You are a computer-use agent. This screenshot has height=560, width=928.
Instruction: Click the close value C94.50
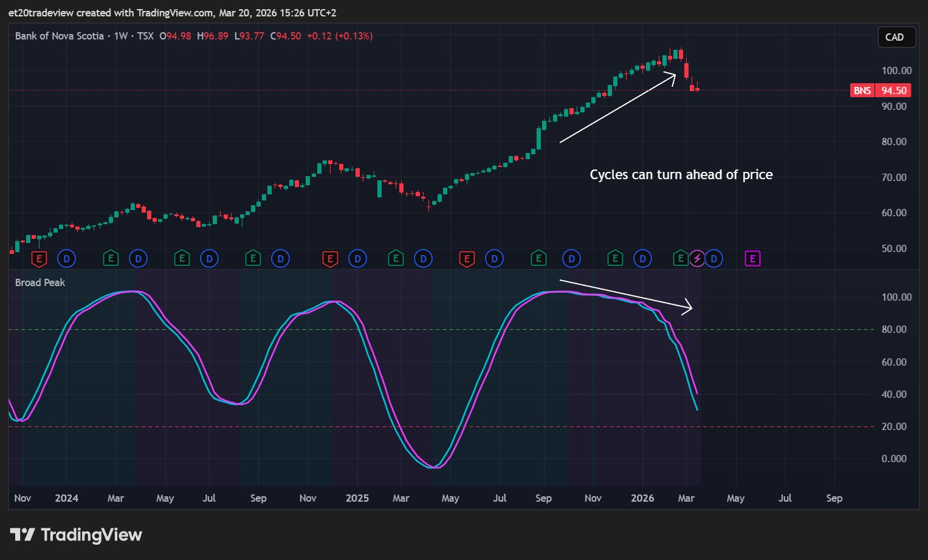click(286, 36)
